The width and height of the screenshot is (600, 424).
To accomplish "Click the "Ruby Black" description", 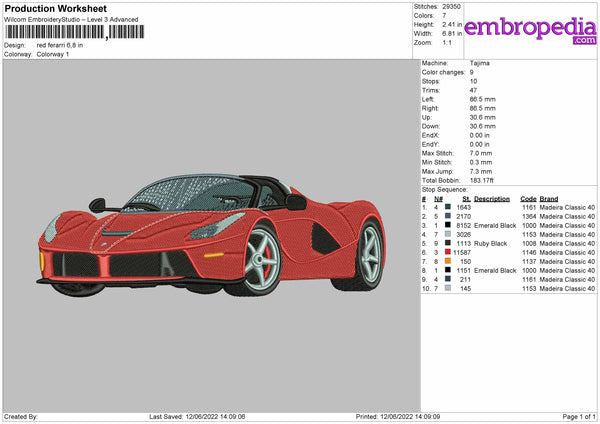I will pos(491,243).
